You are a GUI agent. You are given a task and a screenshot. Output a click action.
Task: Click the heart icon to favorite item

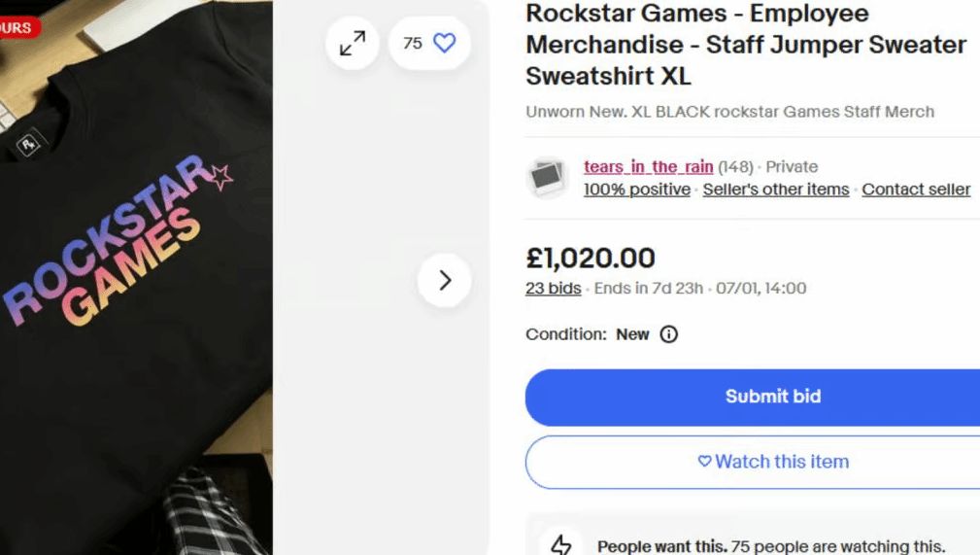444,43
